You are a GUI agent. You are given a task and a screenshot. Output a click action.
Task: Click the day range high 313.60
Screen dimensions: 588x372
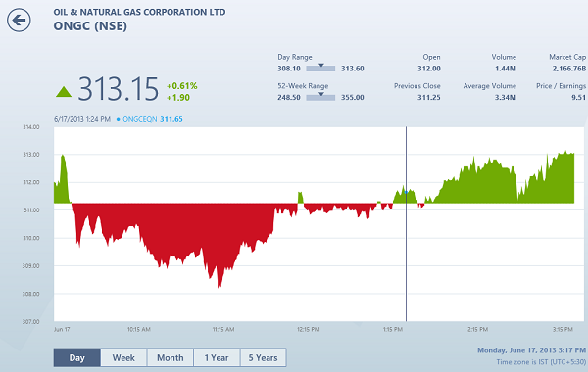click(x=353, y=69)
